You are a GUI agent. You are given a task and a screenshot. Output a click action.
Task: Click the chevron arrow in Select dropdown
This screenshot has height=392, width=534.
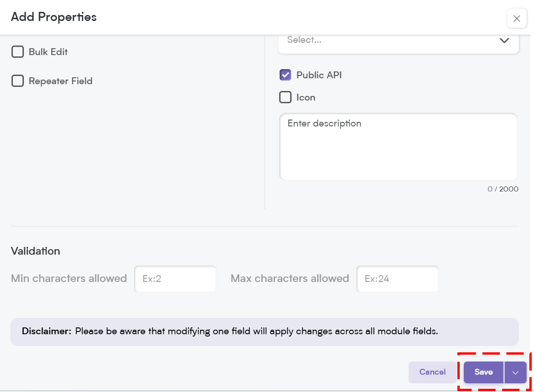click(504, 41)
